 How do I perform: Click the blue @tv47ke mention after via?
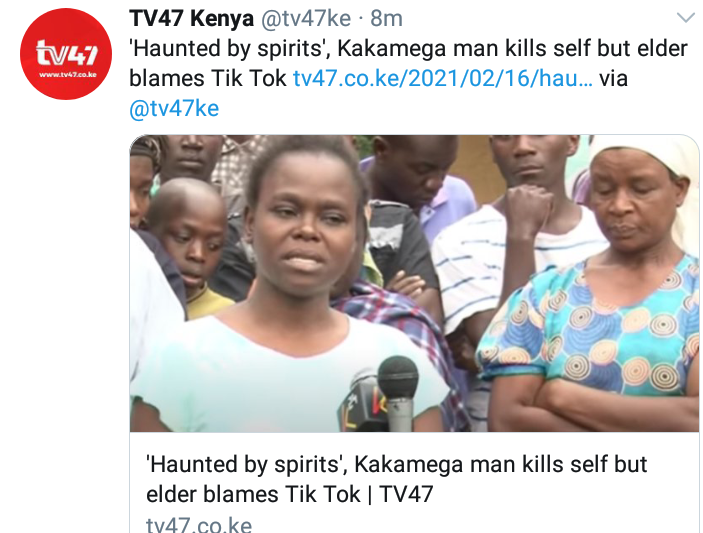174,108
